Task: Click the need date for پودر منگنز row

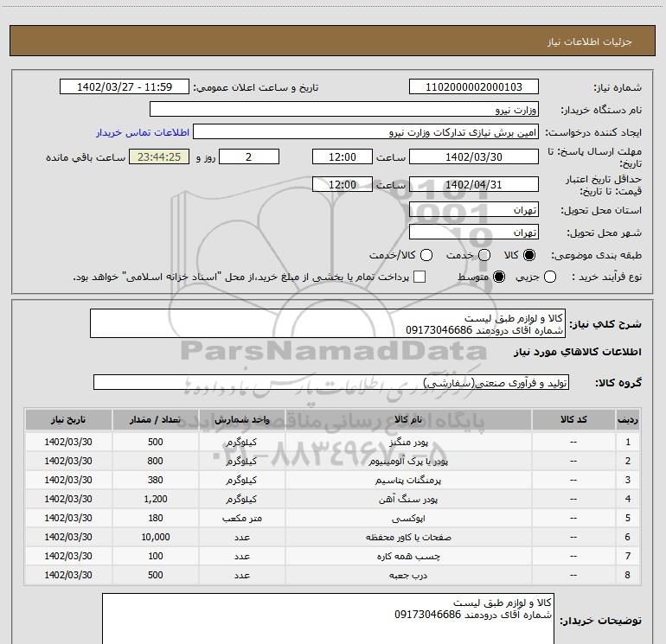Action: [68, 442]
